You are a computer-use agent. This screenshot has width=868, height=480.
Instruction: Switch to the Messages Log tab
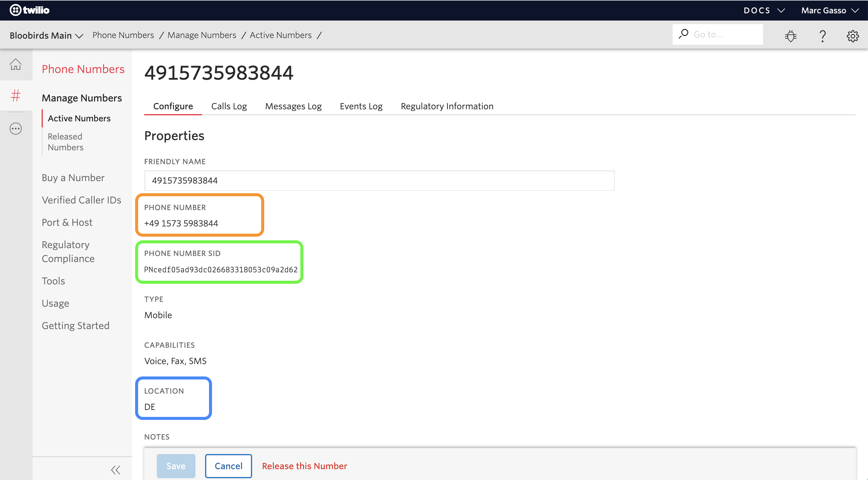pyautogui.click(x=293, y=106)
